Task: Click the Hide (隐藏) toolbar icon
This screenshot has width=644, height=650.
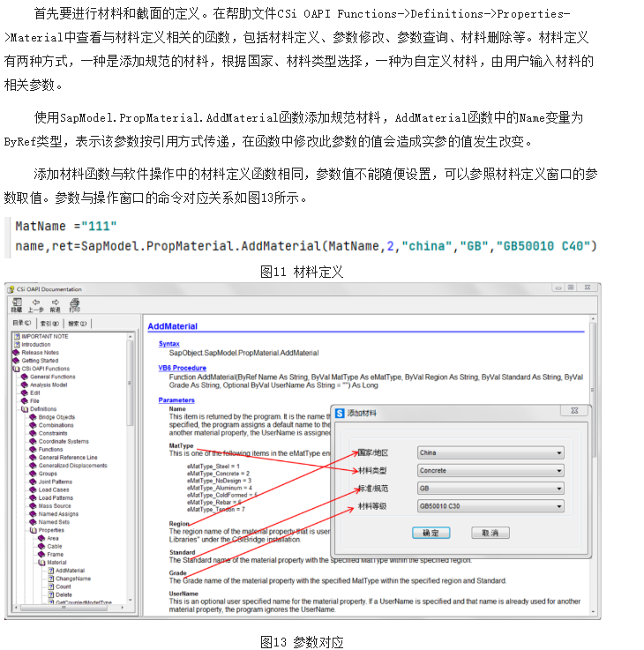Action: 16,302
